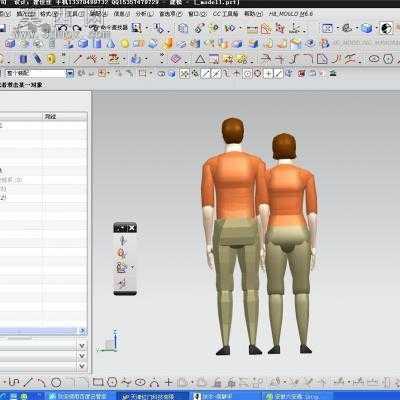The height and width of the screenshot is (400, 400).
Task: Click the black-and-white sphere icon at toolbar end
Action: (387, 28)
